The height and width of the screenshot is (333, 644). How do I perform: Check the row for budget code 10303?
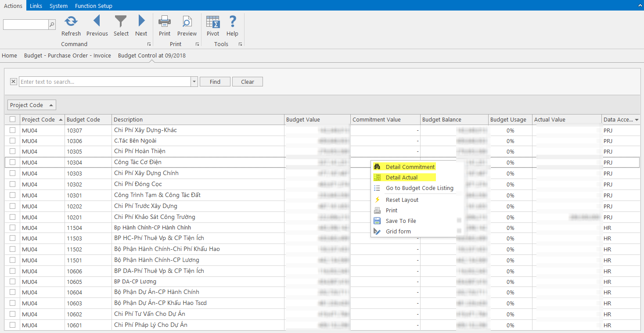12,173
